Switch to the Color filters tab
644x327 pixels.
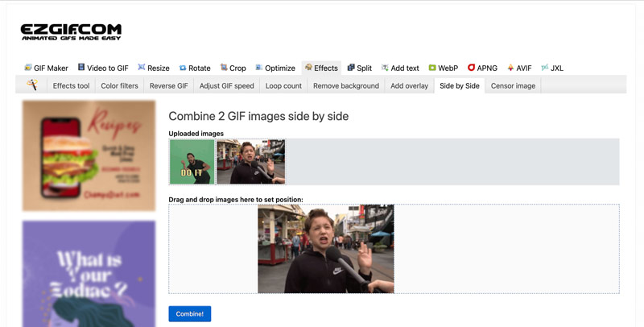(x=119, y=85)
